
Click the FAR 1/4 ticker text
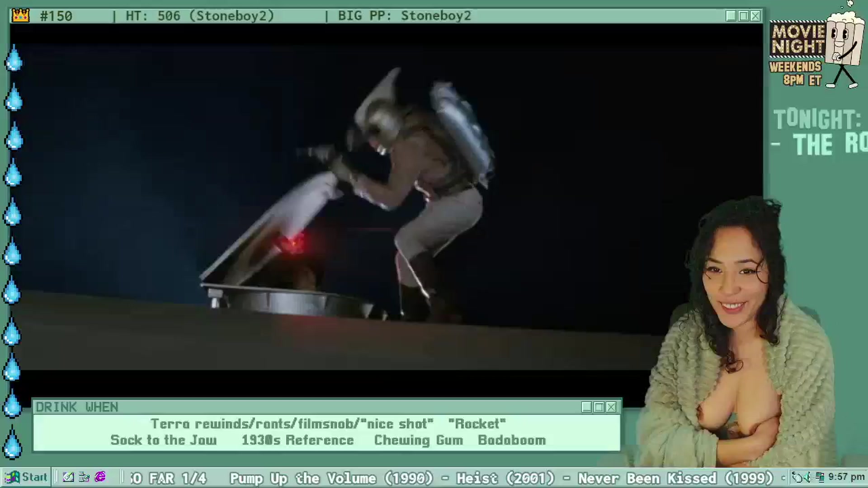178,478
